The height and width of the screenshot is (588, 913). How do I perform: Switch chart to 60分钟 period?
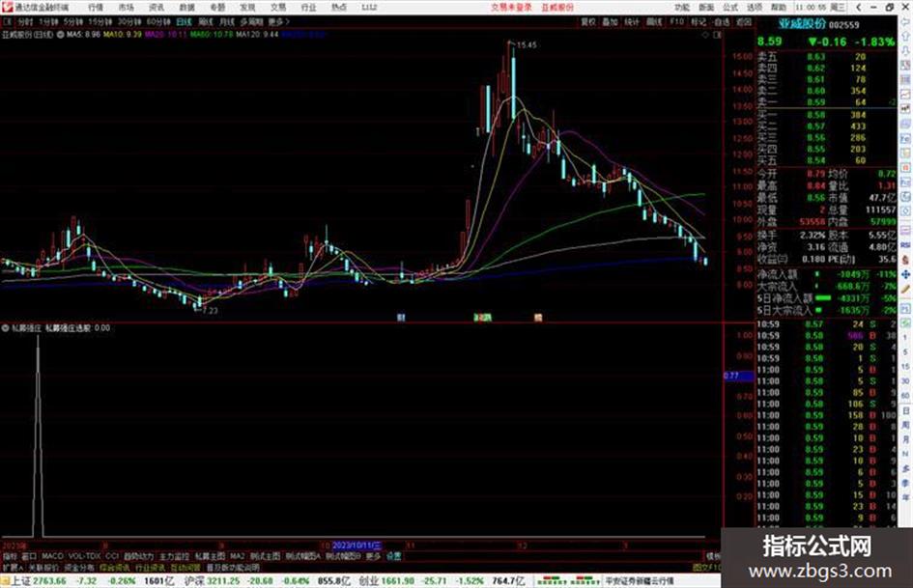click(158, 21)
